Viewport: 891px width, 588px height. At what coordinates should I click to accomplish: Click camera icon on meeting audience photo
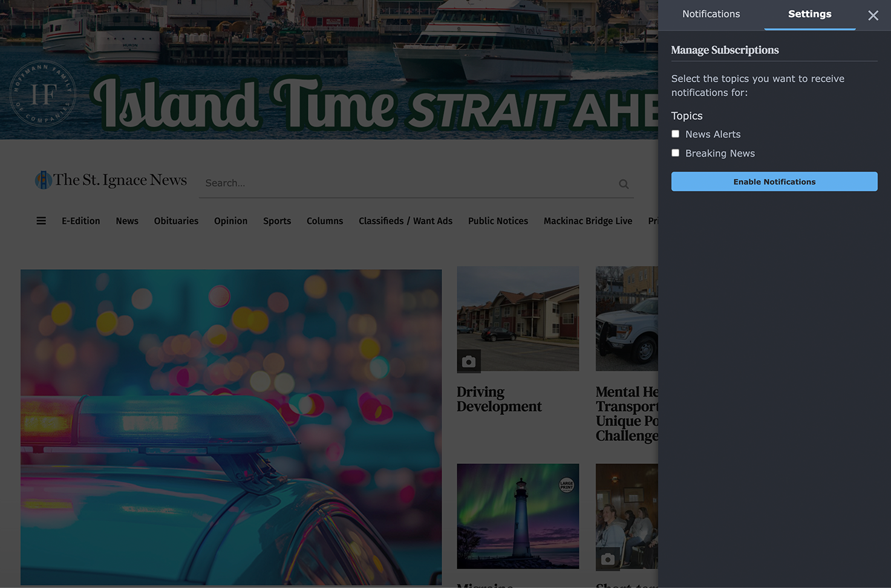click(608, 559)
